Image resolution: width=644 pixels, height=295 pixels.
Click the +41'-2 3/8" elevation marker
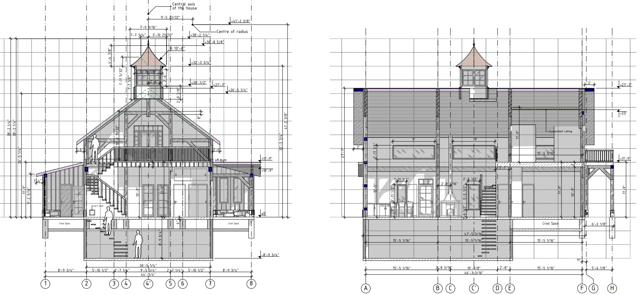242,22
